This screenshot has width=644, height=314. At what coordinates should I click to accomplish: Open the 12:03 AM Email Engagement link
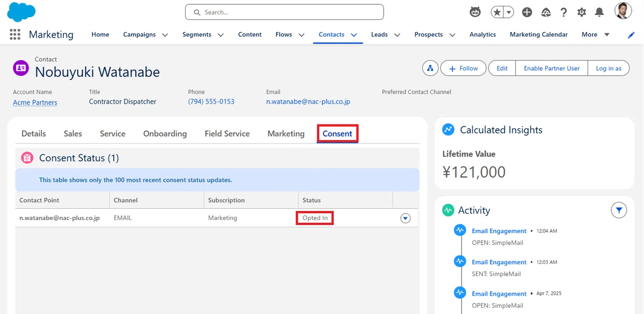499,262
